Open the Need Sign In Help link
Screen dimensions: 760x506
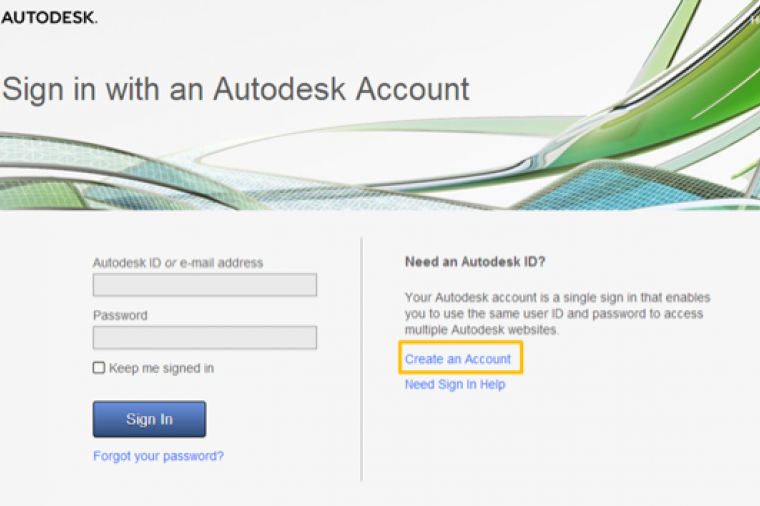(x=455, y=384)
